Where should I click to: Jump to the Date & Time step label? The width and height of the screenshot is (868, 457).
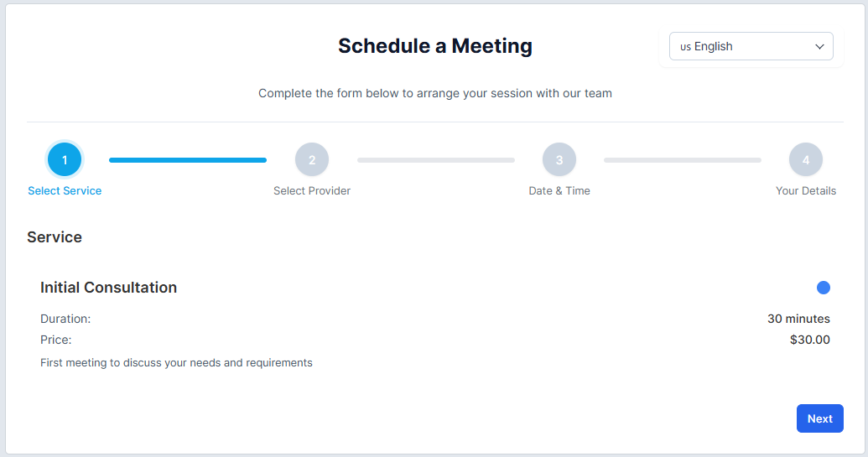tap(559, 191)
